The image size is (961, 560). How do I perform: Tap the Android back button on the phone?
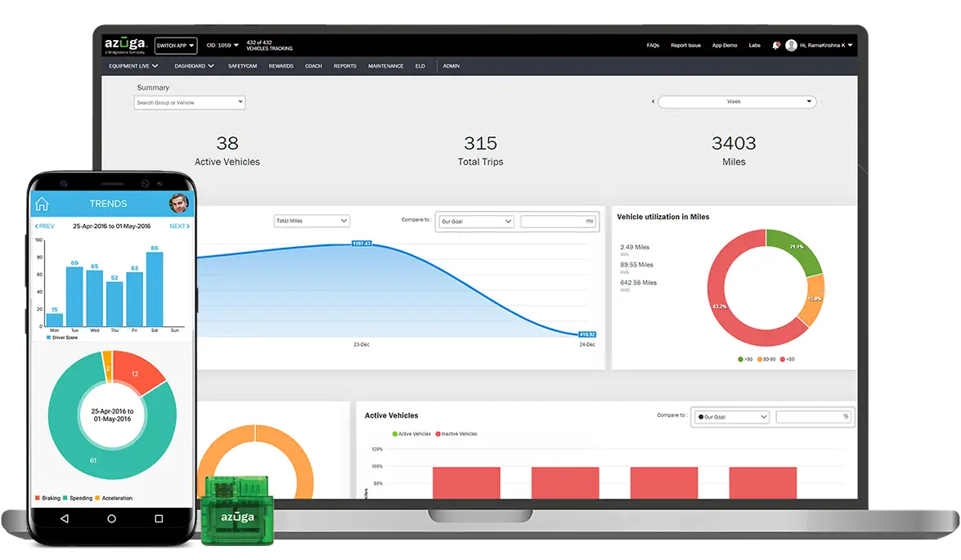65,518
